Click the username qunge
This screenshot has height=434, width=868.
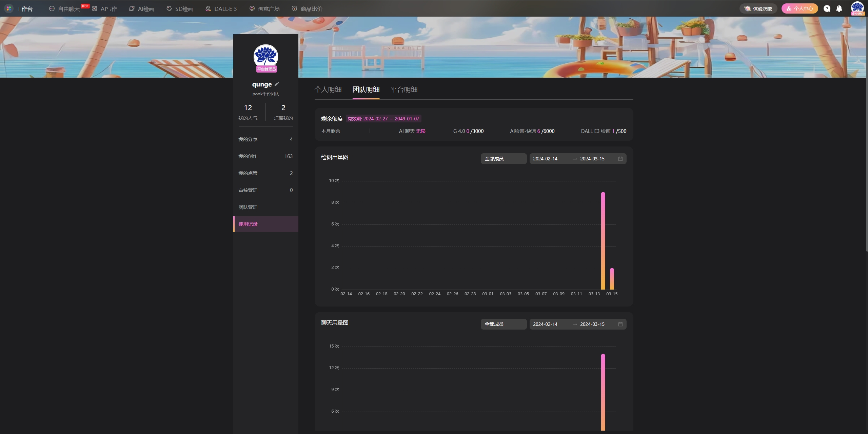pyautogui.click(x=262, y=84)
